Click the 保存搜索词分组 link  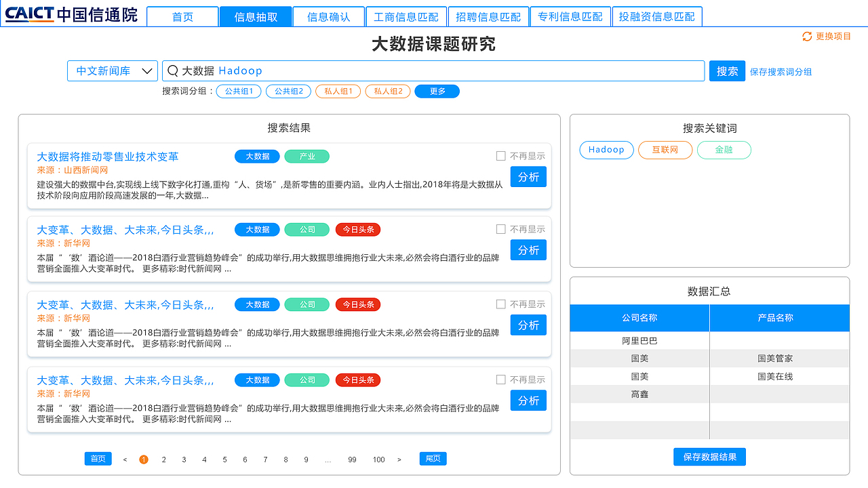pos(781,72)
